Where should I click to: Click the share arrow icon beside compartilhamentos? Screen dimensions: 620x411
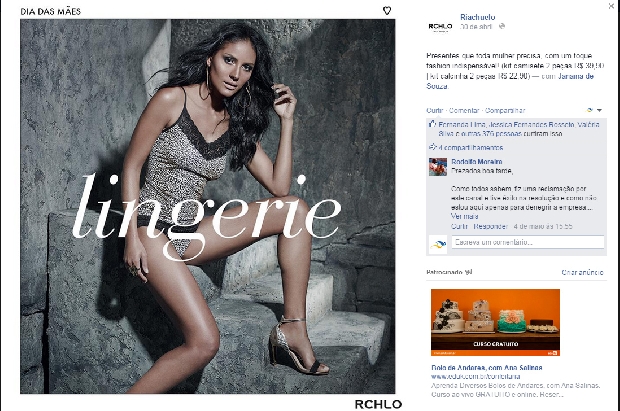click(x=432, y=147)
